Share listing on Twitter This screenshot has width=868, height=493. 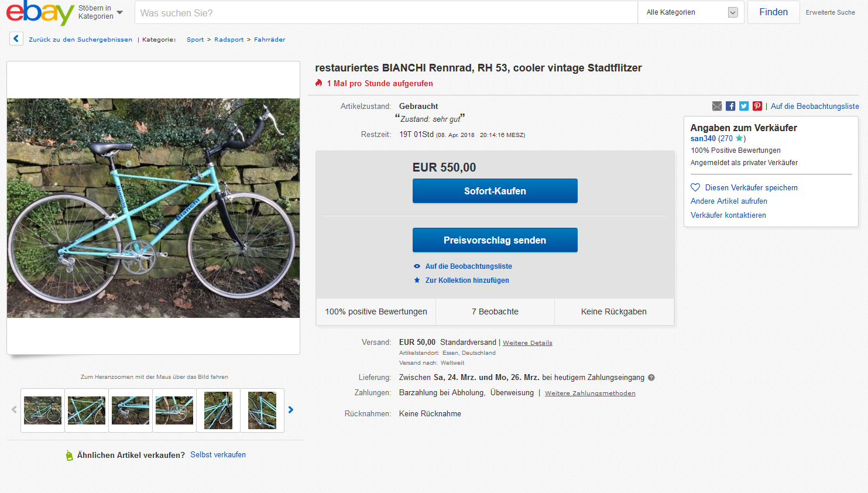tap(744, 106)
